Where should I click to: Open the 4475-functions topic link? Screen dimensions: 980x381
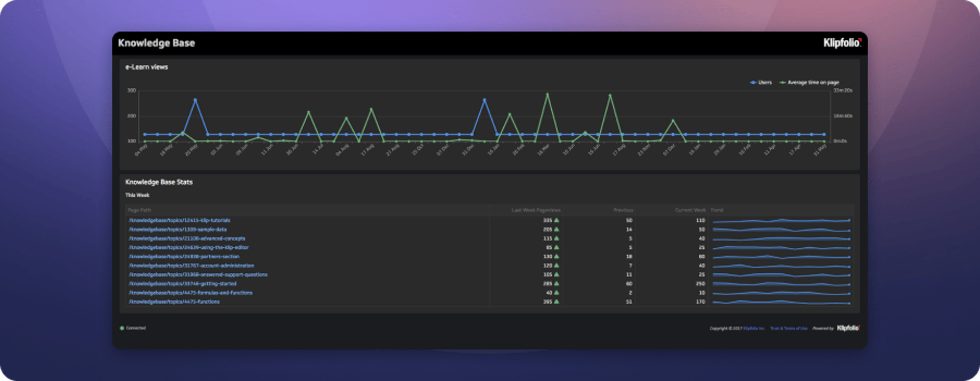(x=174, y=302)
